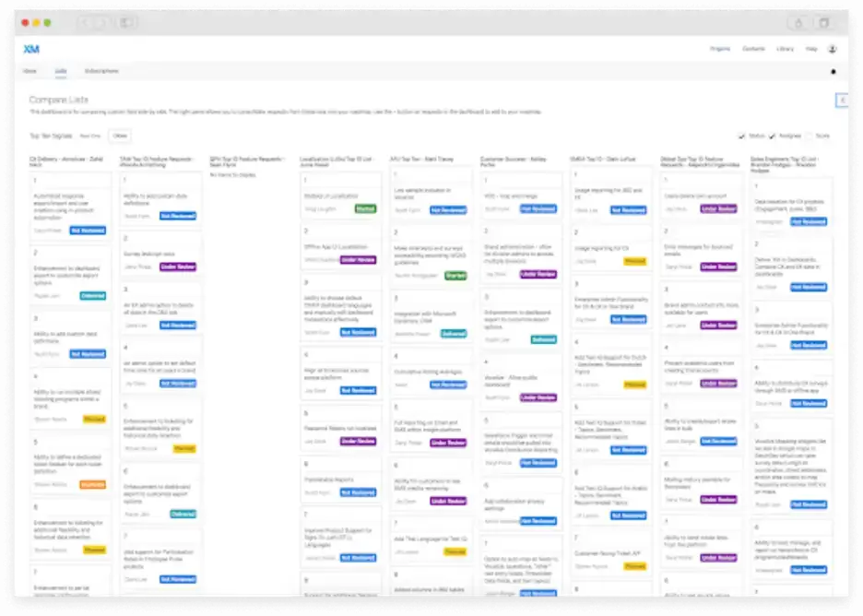
Task: Switch to the Subscriptions tab
Action: 100,71
